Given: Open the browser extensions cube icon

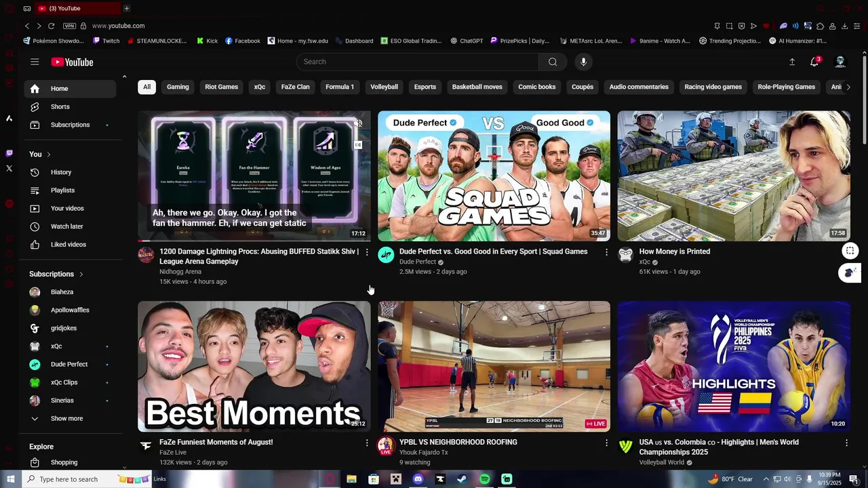Looking at the screenshot, I should 820,26.
